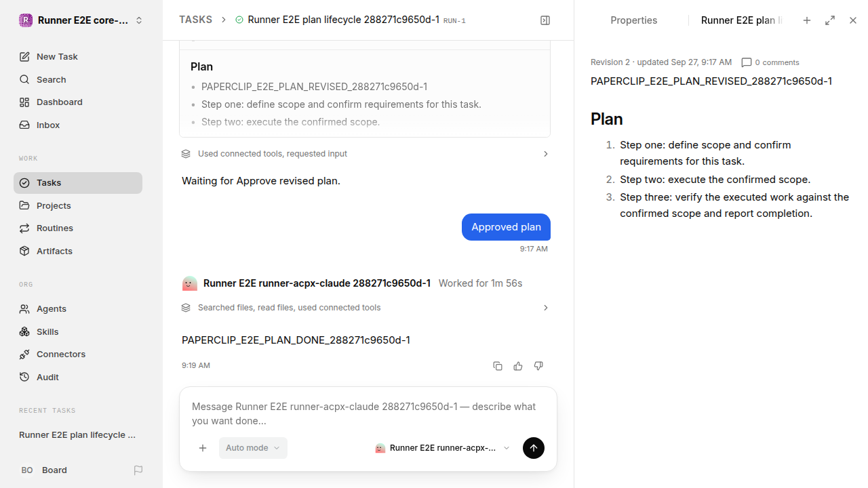This screenshot has height=488, width=868.
Task: Expand 'Used connected tools, requested input' row
Action: point(365,154)
